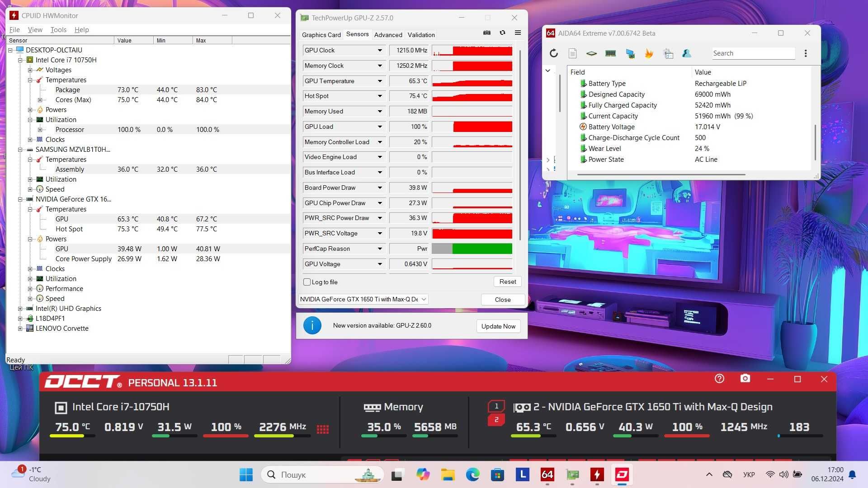This screenshot has height=488, width=868.
Task: Click the OCCT taskbar icon
Action: click(622, 474)
